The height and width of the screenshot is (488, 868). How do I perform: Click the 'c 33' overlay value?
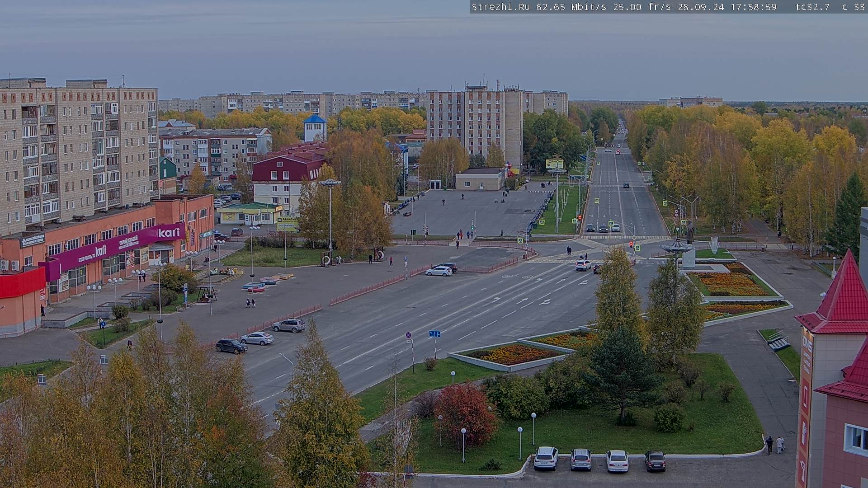click(853, 7)
